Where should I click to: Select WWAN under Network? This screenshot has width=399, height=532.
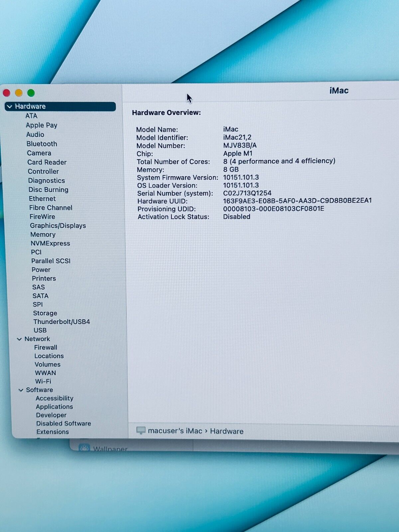[46, 373]
